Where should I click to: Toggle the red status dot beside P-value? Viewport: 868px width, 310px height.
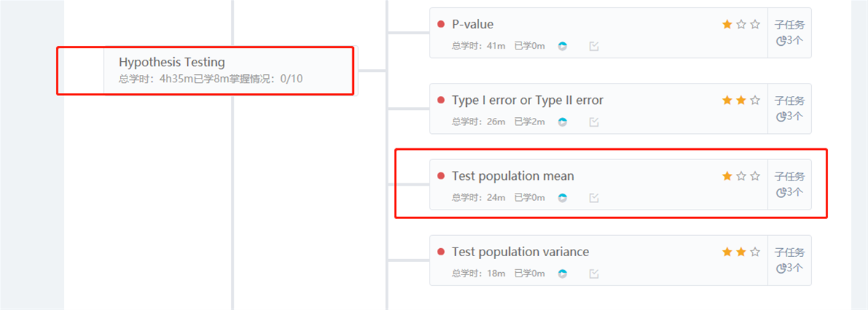441,24
